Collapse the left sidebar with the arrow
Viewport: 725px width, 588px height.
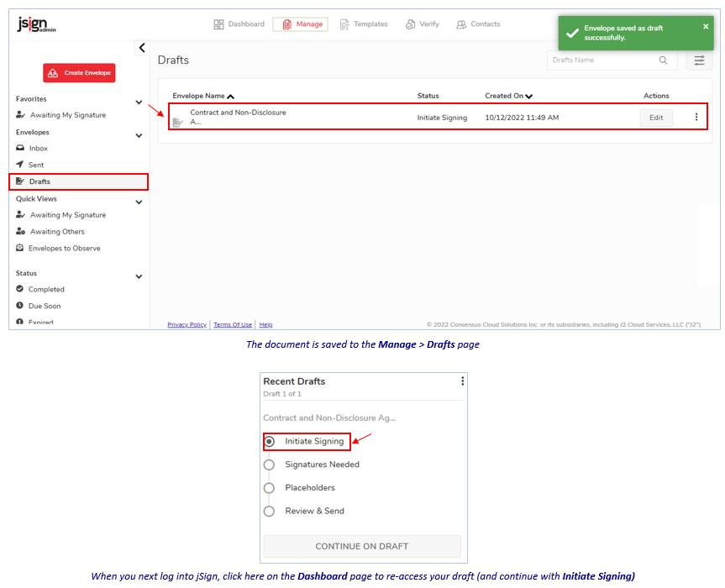[x=142, y=48]
